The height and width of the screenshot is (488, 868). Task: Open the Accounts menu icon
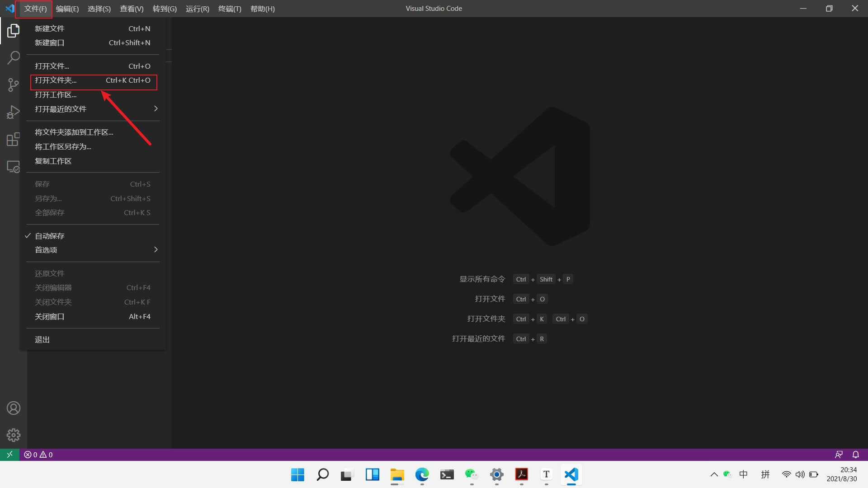(x=13, y=408)
